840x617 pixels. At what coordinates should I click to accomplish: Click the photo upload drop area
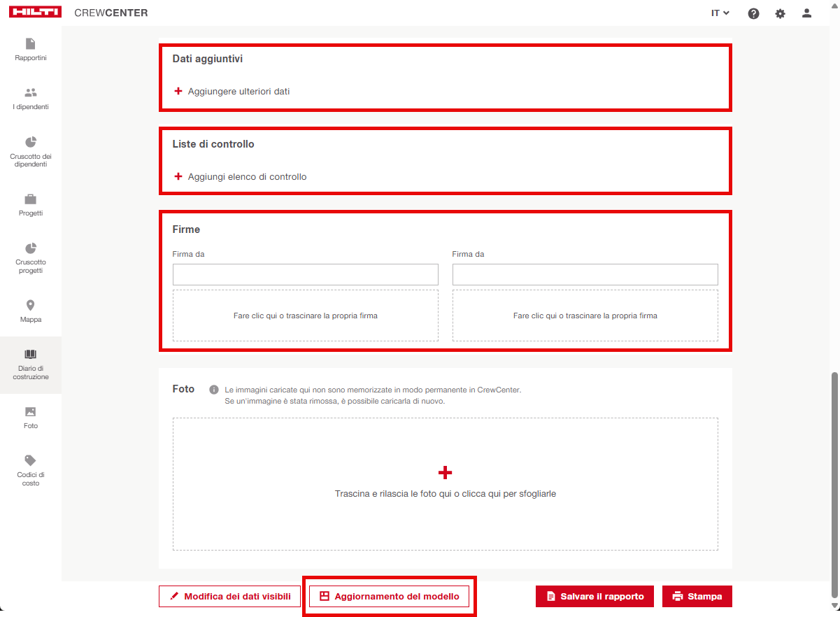(445, 483)
